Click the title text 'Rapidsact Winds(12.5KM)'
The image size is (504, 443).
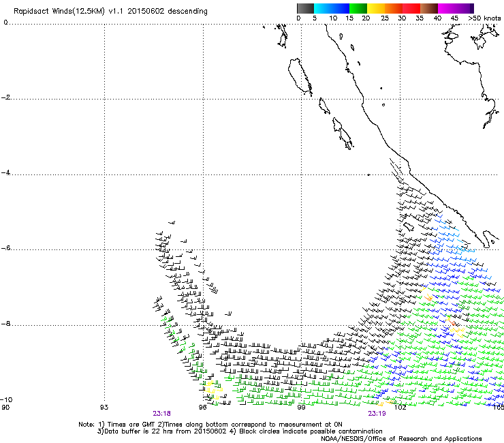click(59, 12)
